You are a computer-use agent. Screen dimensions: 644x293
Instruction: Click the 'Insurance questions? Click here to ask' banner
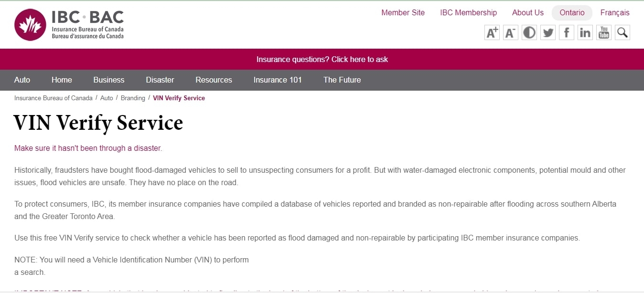322,60
